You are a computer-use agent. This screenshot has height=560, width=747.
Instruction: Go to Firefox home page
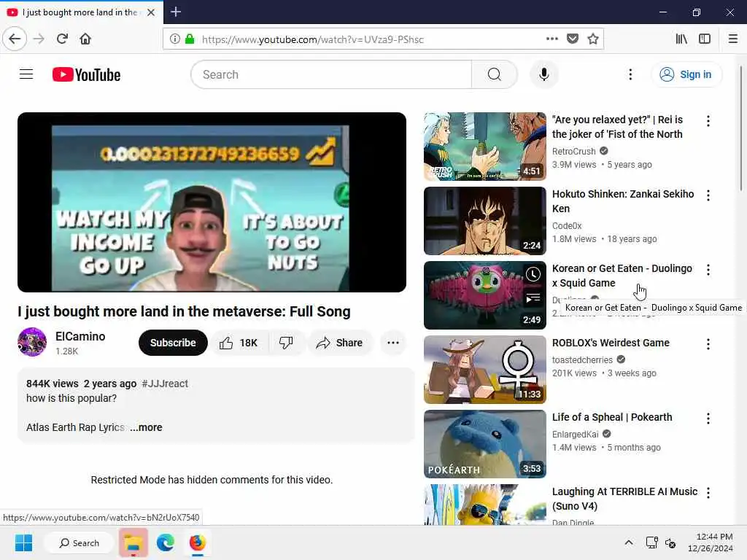coord(85,39)
